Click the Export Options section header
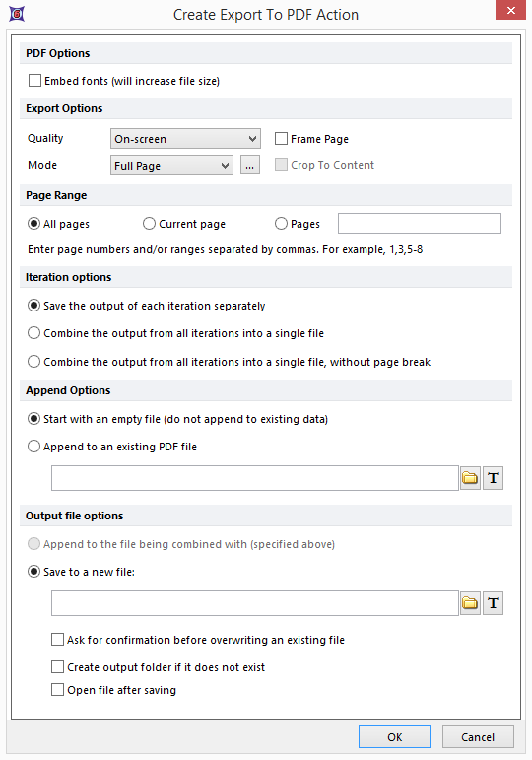The image size is (532, 760). coord(266,108)
